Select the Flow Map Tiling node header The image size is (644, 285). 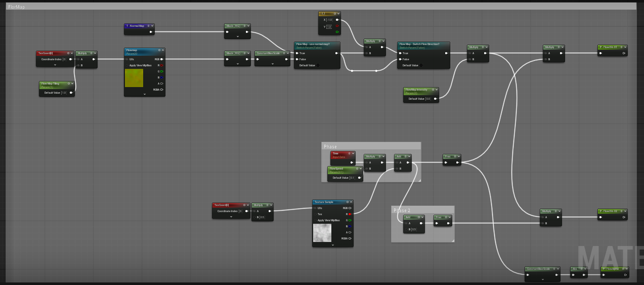point(57,85)
